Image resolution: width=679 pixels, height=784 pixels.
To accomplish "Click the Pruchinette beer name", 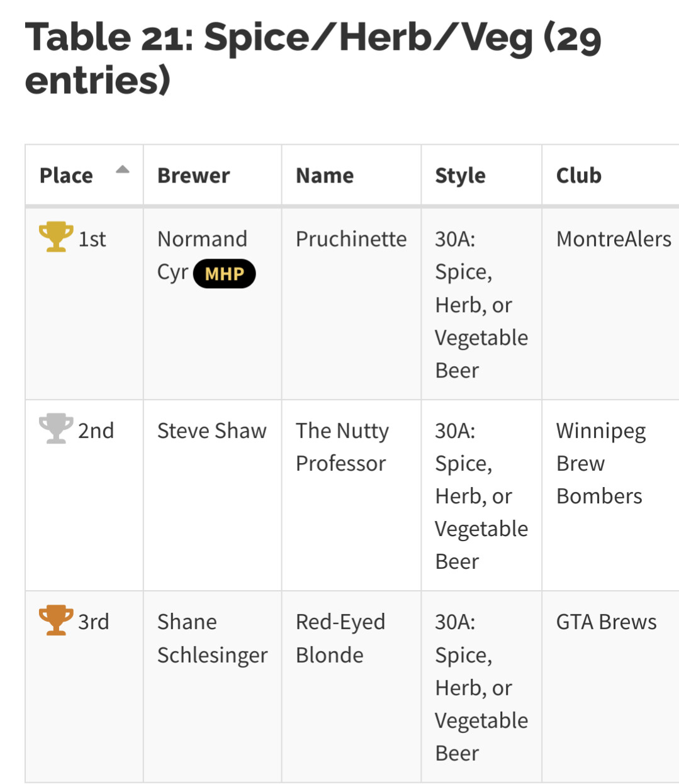I will click(x=351, y=240).
